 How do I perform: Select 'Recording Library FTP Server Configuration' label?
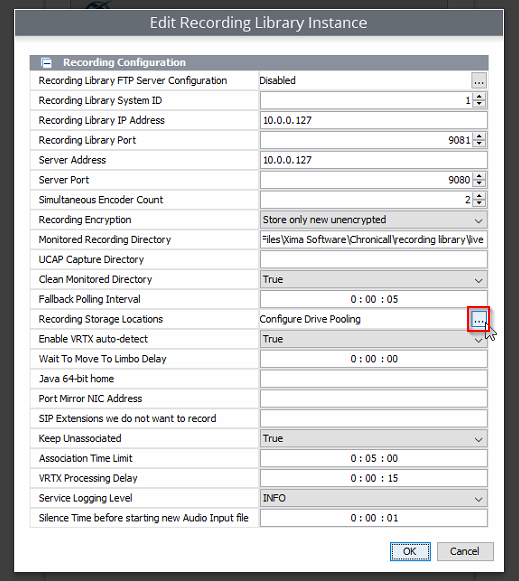click(133, 80)
